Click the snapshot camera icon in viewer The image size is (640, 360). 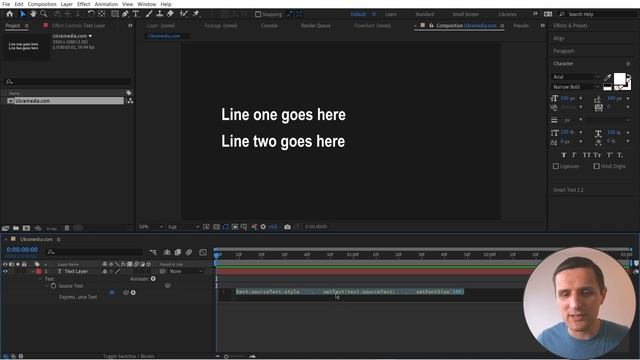click(287, 227)
